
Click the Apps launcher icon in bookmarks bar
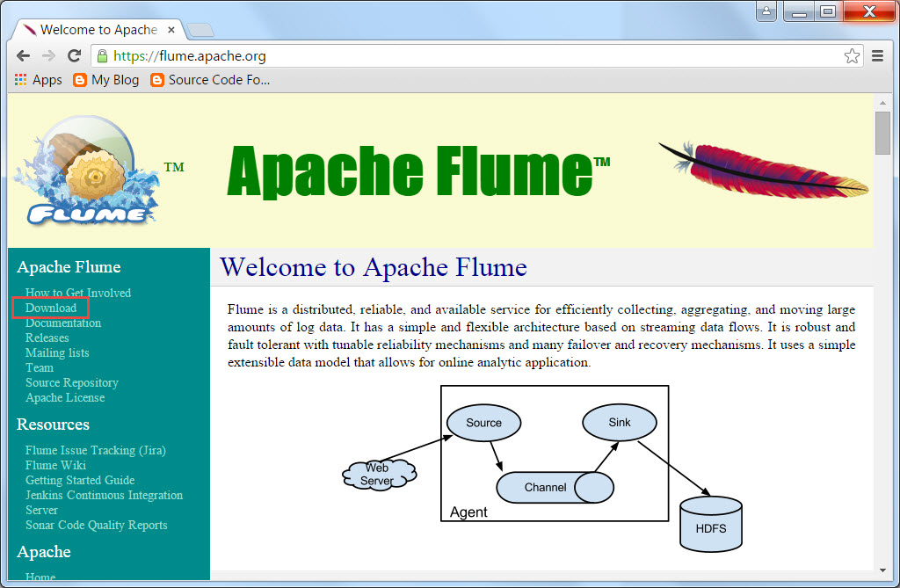[x=19, y=79]
